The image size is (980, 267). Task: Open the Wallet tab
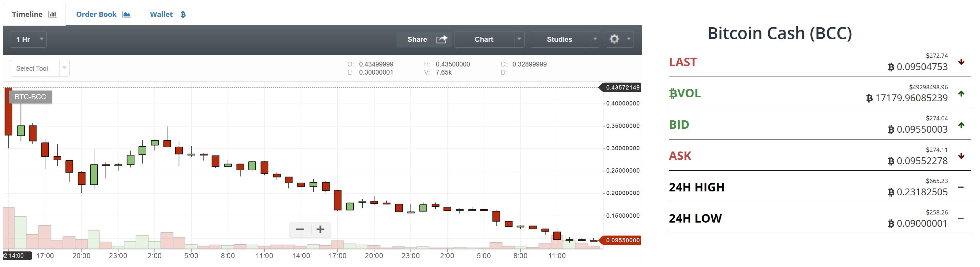pos(167,15)
